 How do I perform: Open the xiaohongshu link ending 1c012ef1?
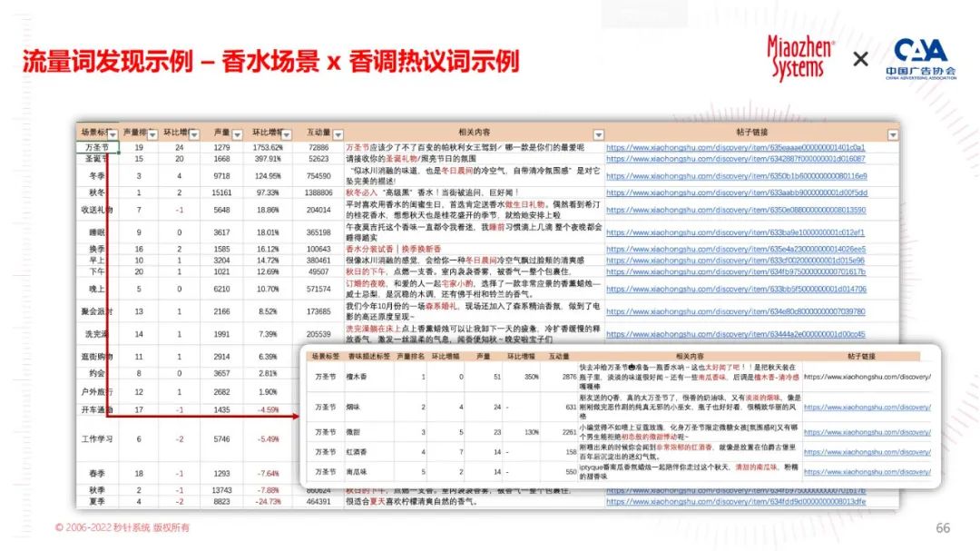[736, 232]
